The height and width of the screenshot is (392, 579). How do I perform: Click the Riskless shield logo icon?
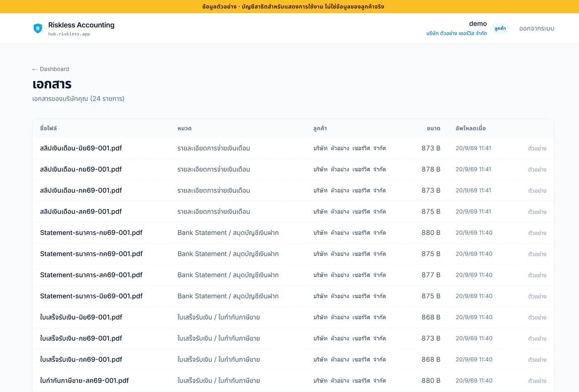(x=38, y=29)
